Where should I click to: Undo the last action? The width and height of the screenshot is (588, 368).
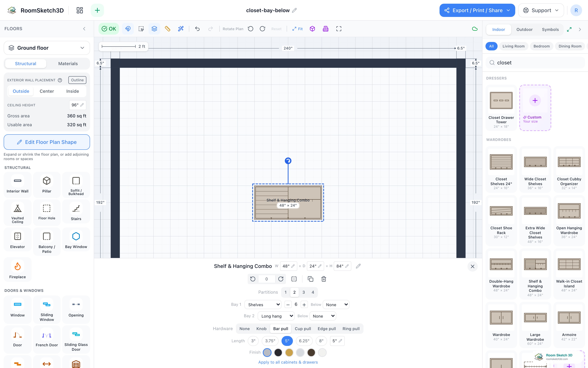click(x=197, y=29)
